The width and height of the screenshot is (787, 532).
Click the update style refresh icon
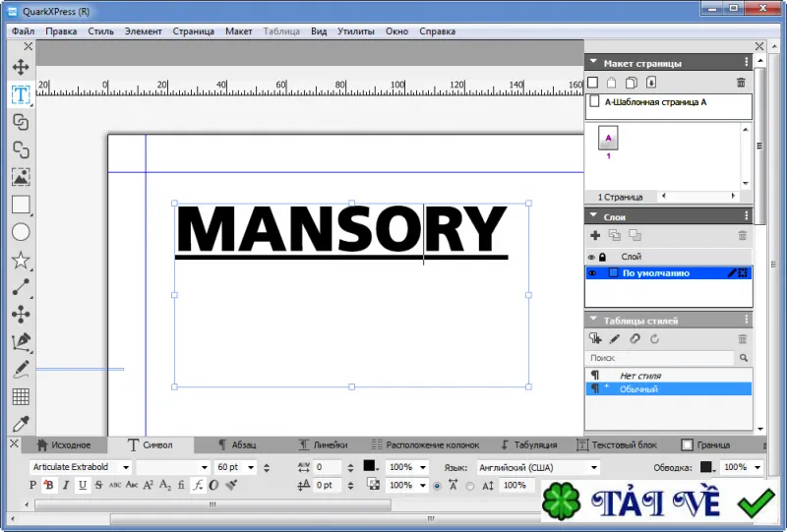654,339
